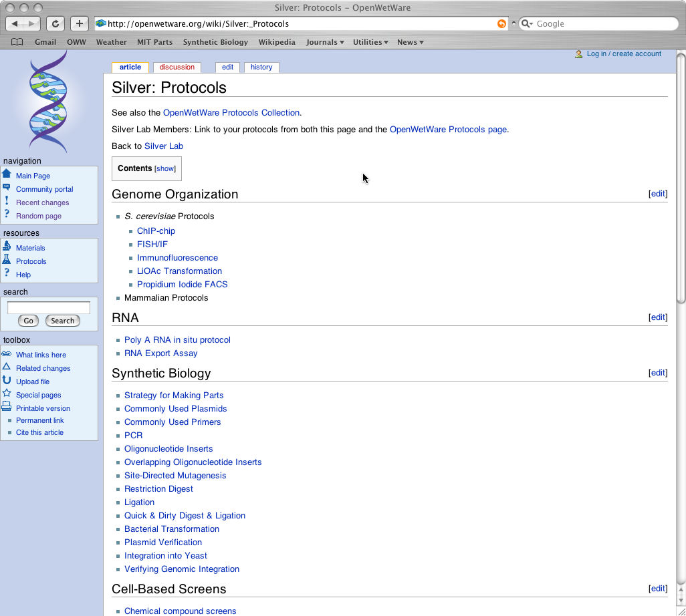Click the browser back arrow
The image size is (686, 616).
coord(15,23)
